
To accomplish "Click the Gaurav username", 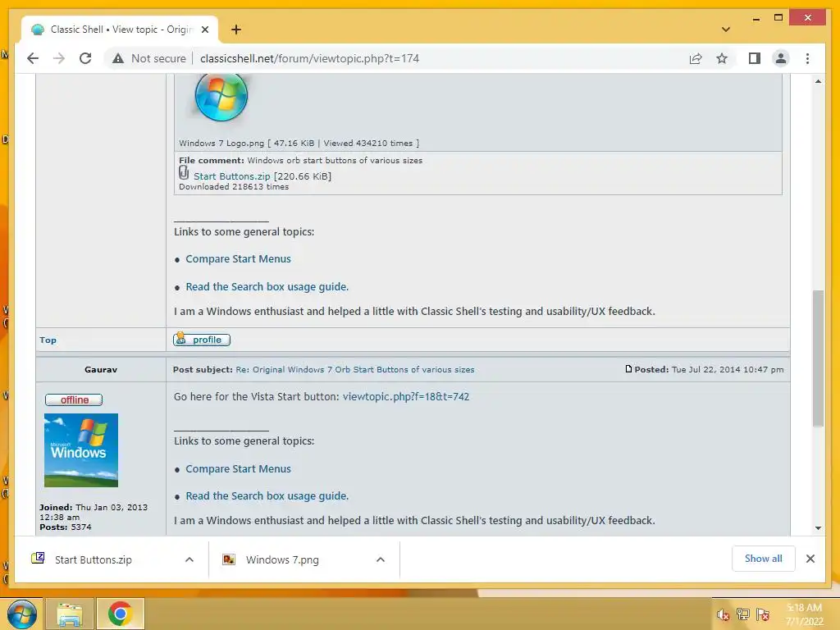I will click(101, 370).
